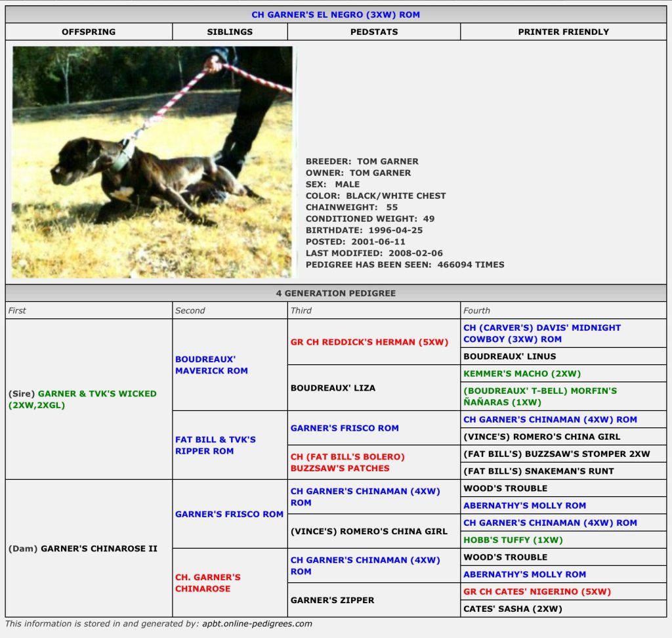Open DAVIS' MIDNIGHT COWBOY (3XW) ROM link
Screen dimensions: 672x638
coord(541,333)
